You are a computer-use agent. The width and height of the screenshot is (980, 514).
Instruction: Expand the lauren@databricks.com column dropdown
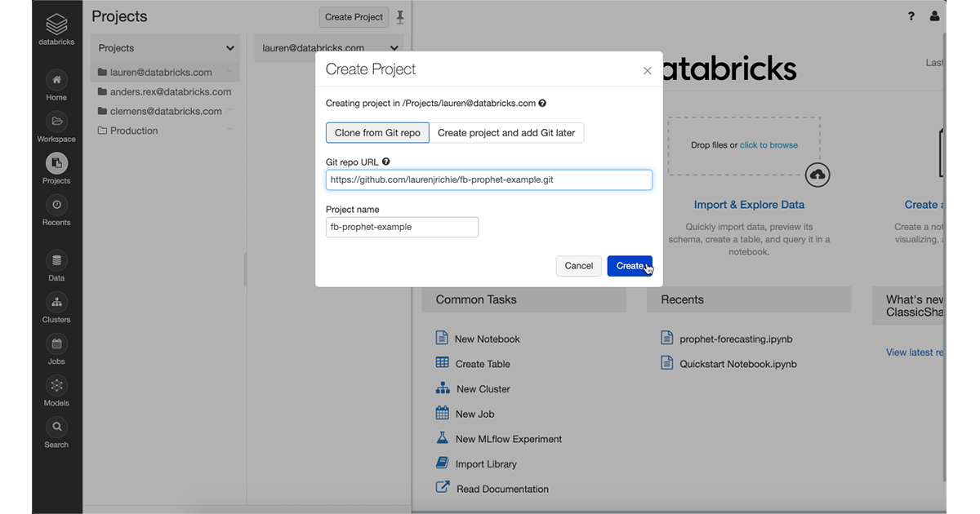[x=394, y=48]
